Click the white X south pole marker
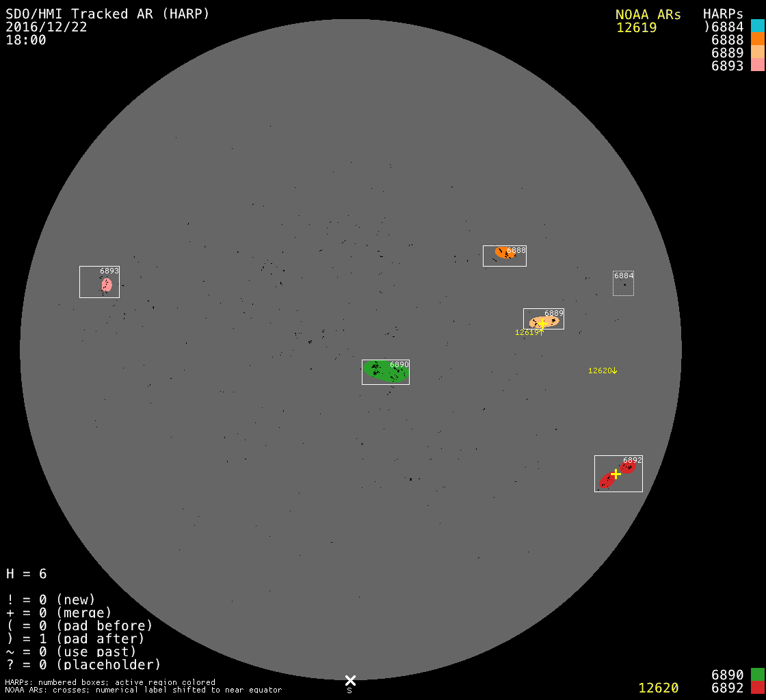766x700 pixels. [x=350, y=680]
